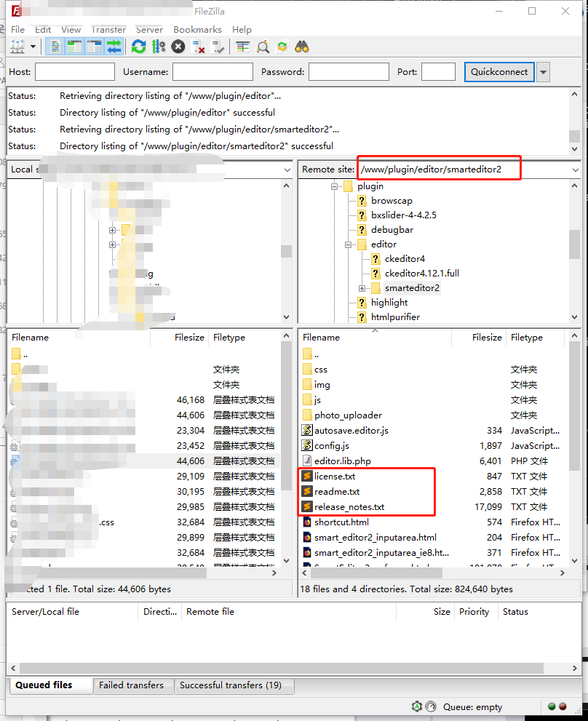The image size is (588, 721).
Task: Open the Help menu
Action: (x=242, y=29)
